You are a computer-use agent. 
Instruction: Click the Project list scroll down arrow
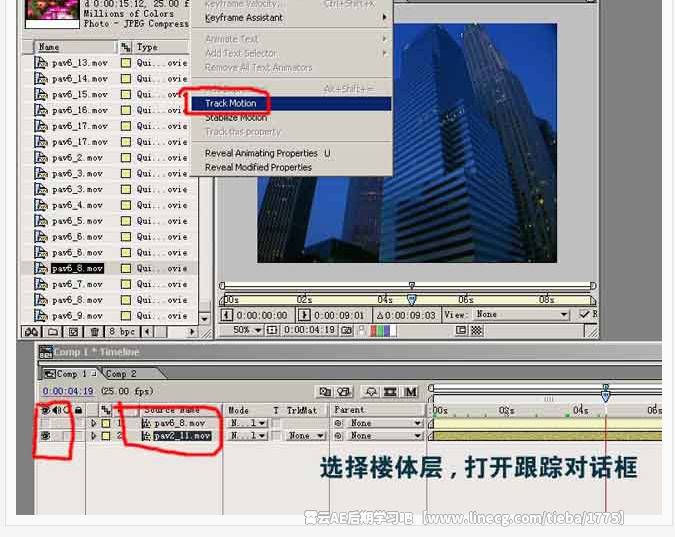[204, 319]
